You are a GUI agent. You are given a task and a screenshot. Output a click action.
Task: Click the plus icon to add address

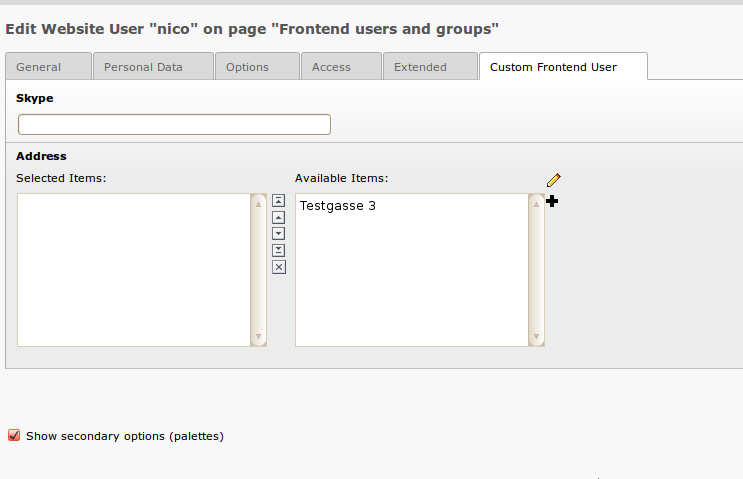(x=552, y=201)
